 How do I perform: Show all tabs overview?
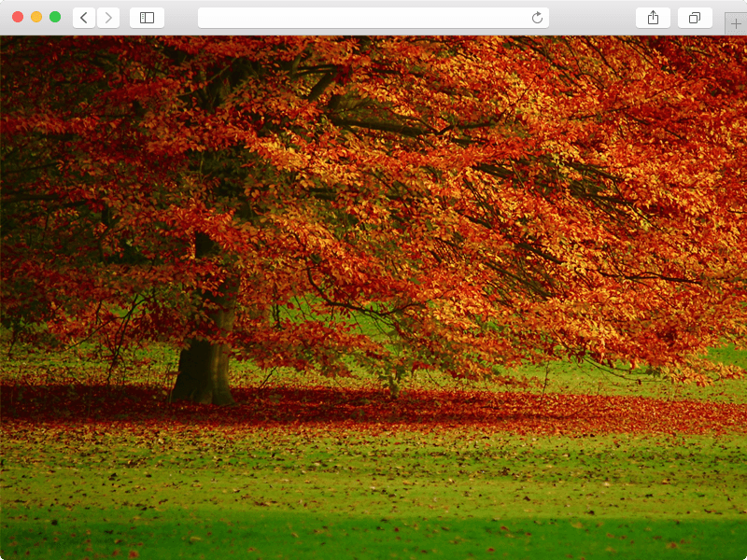click(x=695, y=18)
